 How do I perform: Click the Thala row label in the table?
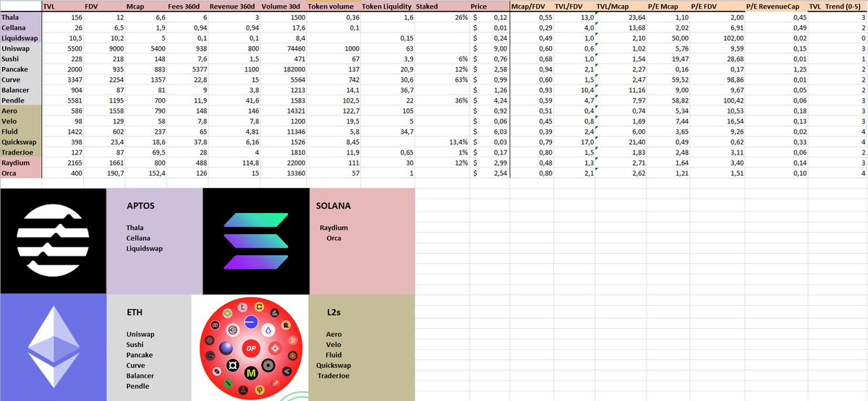[21, 17]
